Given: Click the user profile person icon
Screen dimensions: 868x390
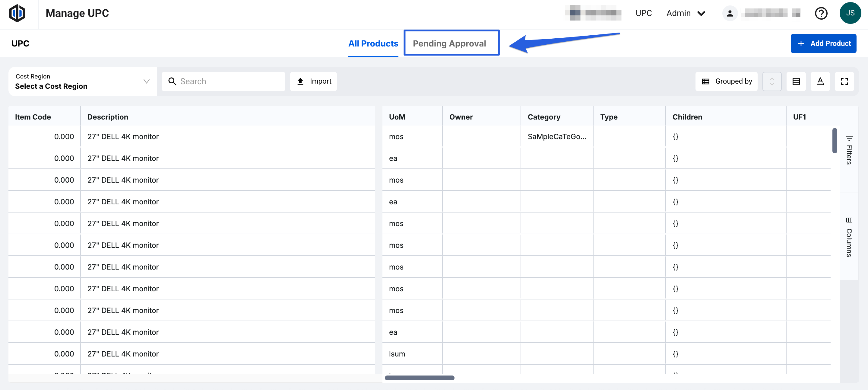Looking at the screenshot, I should [x=730, y=14].
